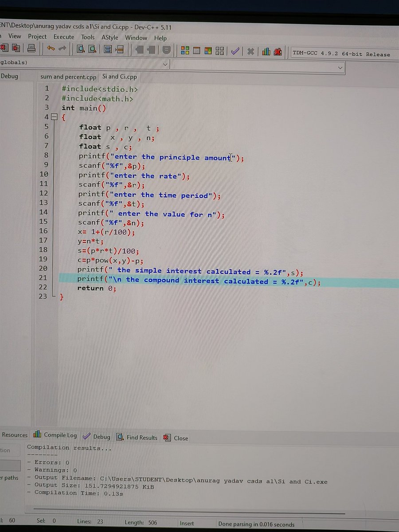Click the Compile and Run toolbar icon
This screenshot has height=532, width=399.
point(208,51)
